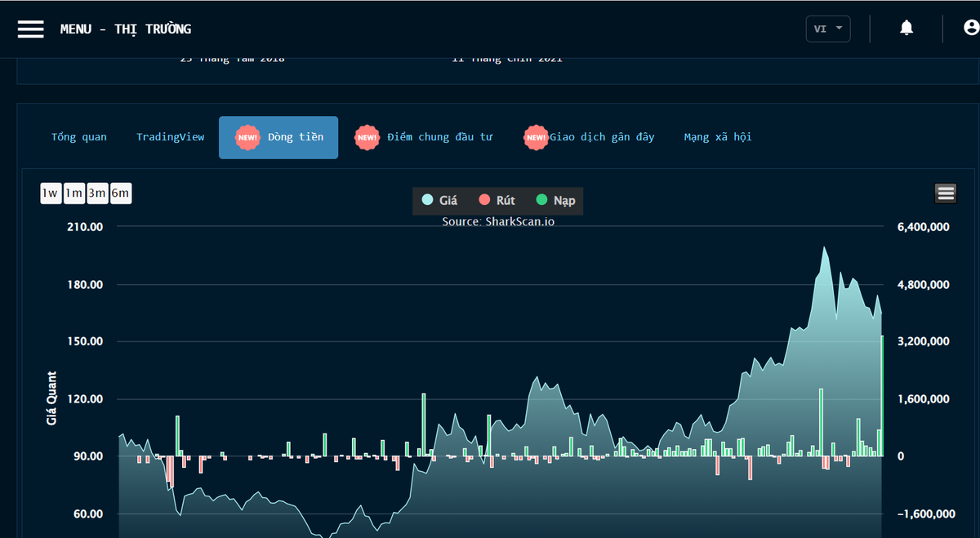Toggle the Nạp series in legend
Viewport: 980px width, 538px height.
555,200
